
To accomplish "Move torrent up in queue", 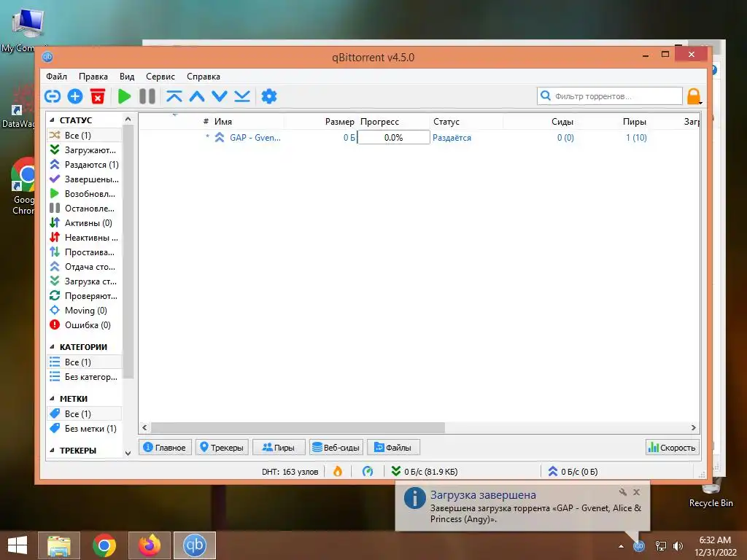I will pos(197,97).
